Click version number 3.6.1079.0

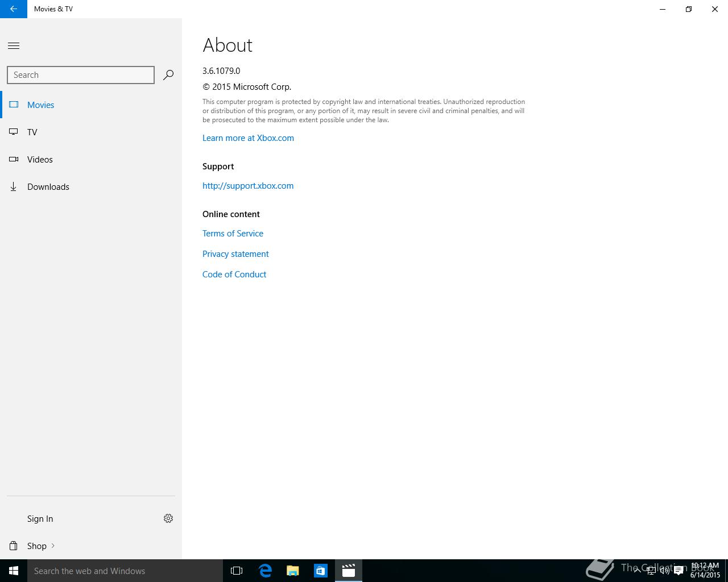pos(221,71)
